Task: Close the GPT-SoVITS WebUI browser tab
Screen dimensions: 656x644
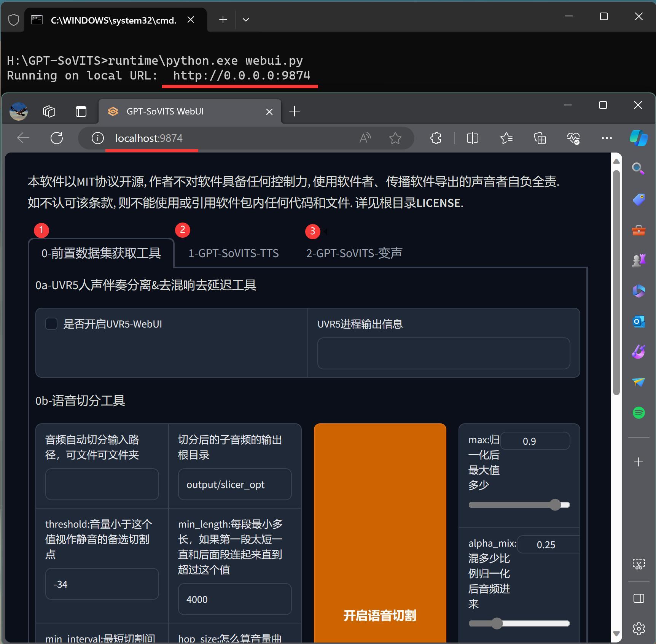Action: click(269, 112)
